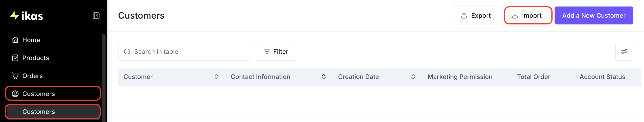
Task: Click the magnifier search icon
Action: 127,52
